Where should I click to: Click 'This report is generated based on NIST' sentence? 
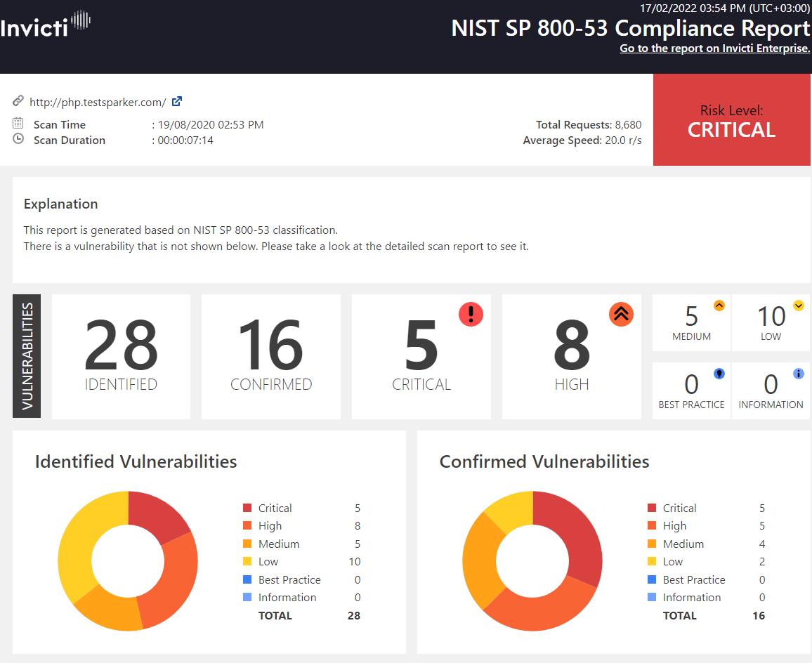[181, 230]
